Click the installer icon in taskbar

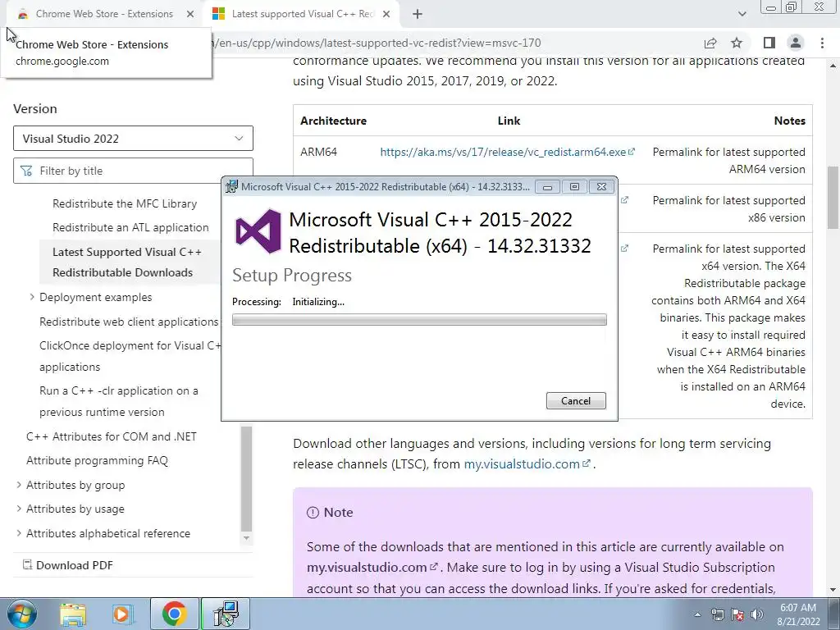click(x=225, y=614)
